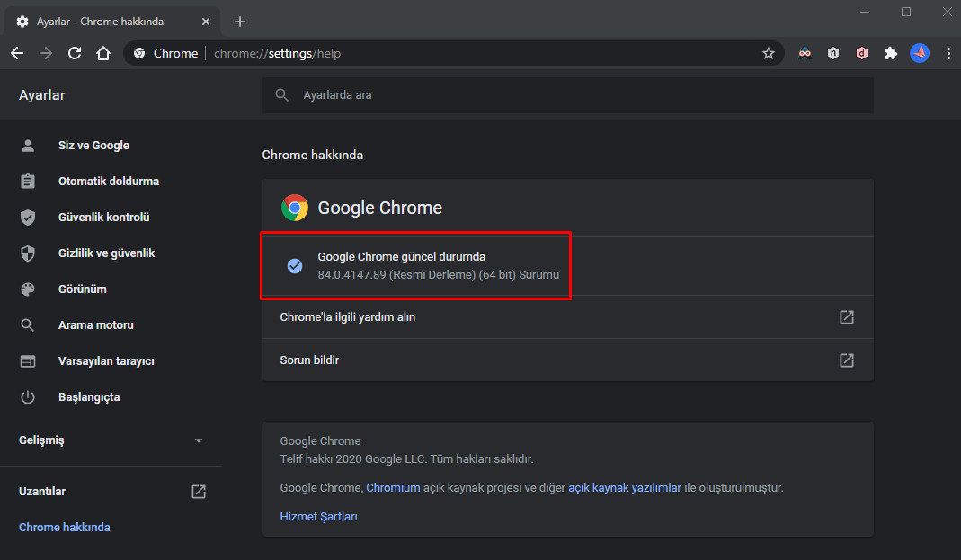Click the Sorun bildir row
The image size is (961, 560).
click(566, 360)
